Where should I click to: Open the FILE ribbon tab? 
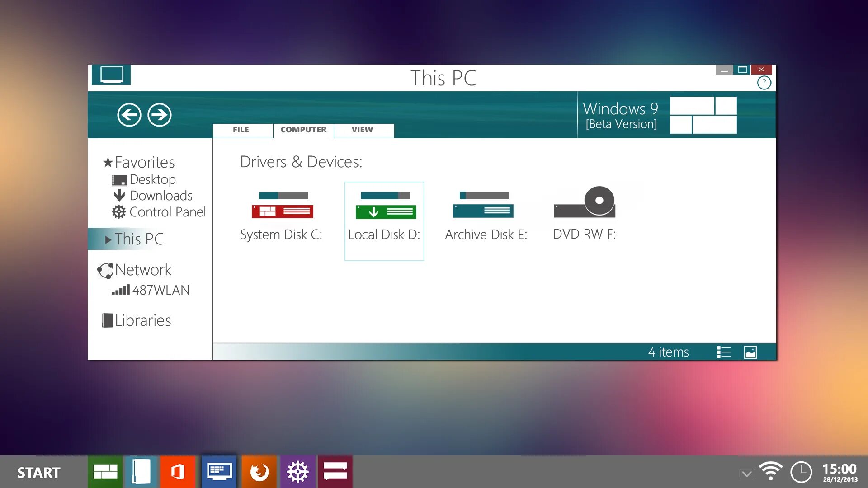click(241, 130)
